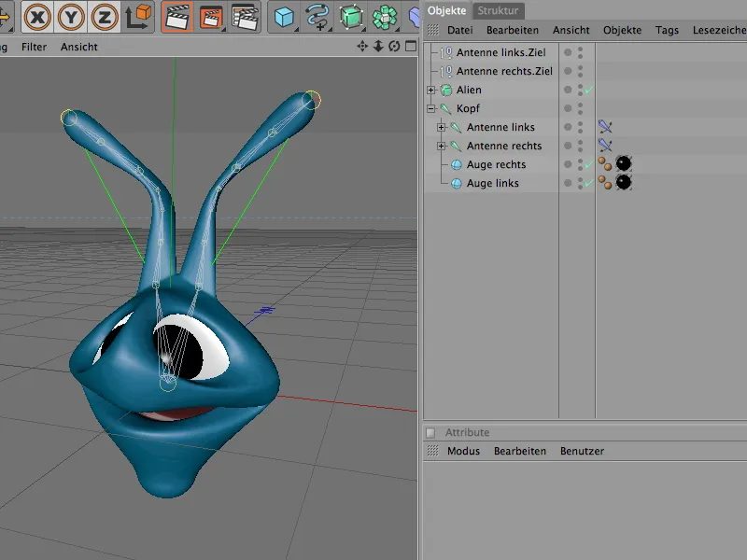Screen dimensions: 747x560
Task: Open Benutzer menu in attribute manager
Action: pyautogui.click(x=582, y=451)
